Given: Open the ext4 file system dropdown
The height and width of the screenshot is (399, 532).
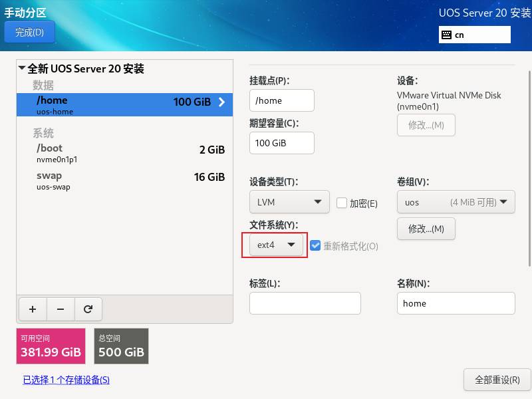Looking at the screenshot, I should click(276, 245).
